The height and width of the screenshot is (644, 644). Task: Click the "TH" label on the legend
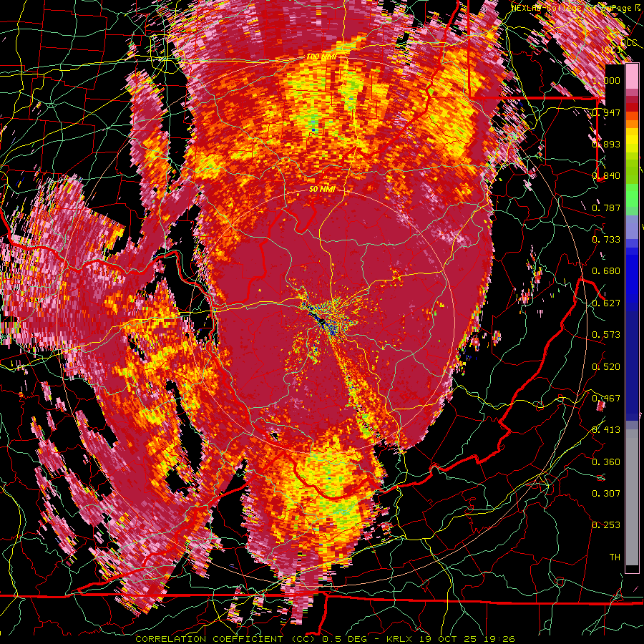615,557
